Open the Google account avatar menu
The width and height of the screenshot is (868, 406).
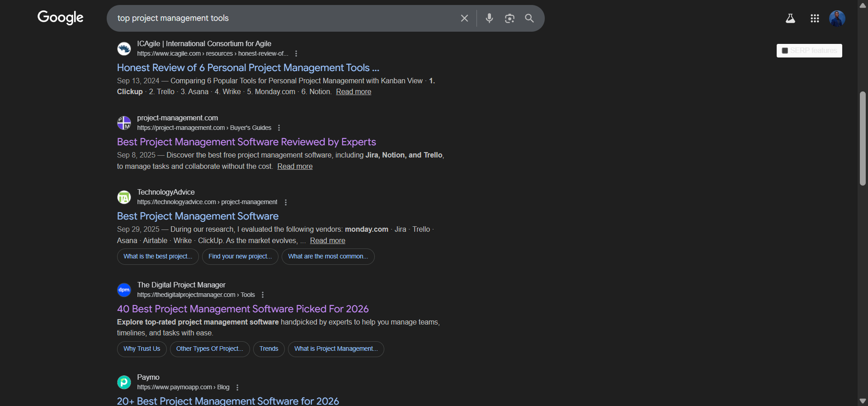[837, 19]
